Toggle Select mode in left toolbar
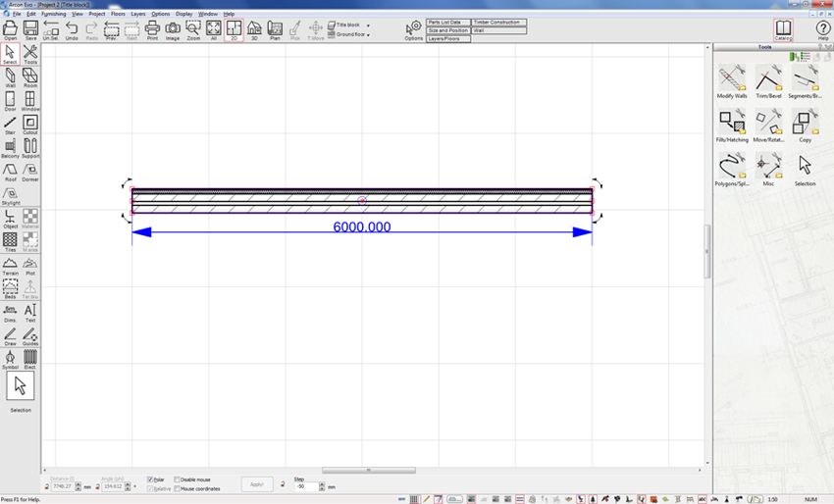This screenshot has height=504, width=834. [x=10, y=54]
